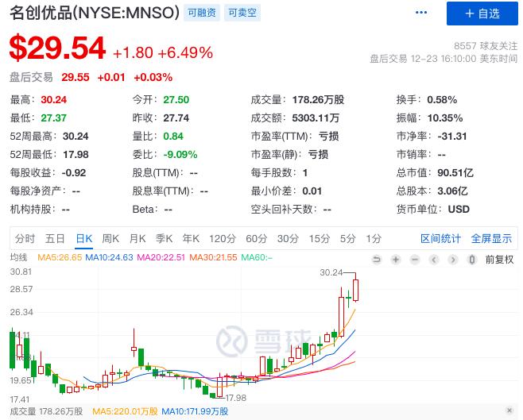The image size is (523, 420).
Task: Click the MA20:22.51 indicator label
Action: tap(161, 257)
